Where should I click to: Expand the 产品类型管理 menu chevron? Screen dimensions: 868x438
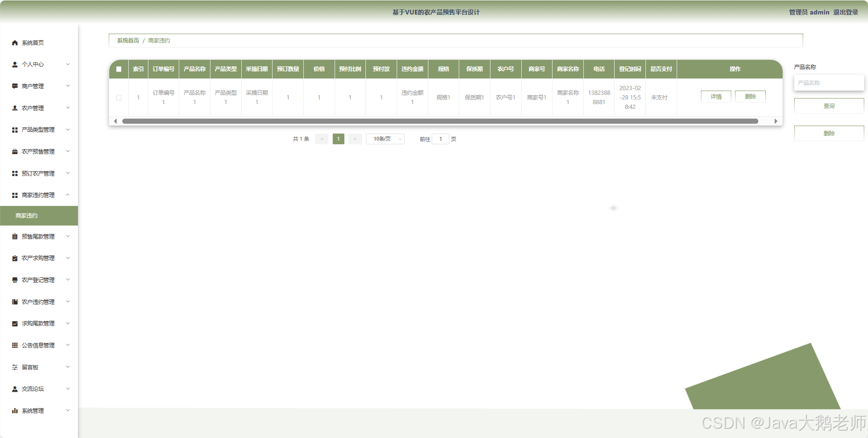point(68,130)
